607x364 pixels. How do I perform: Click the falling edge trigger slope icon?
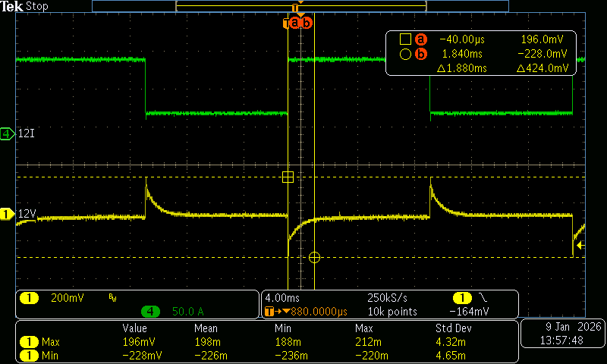(482, 298)
